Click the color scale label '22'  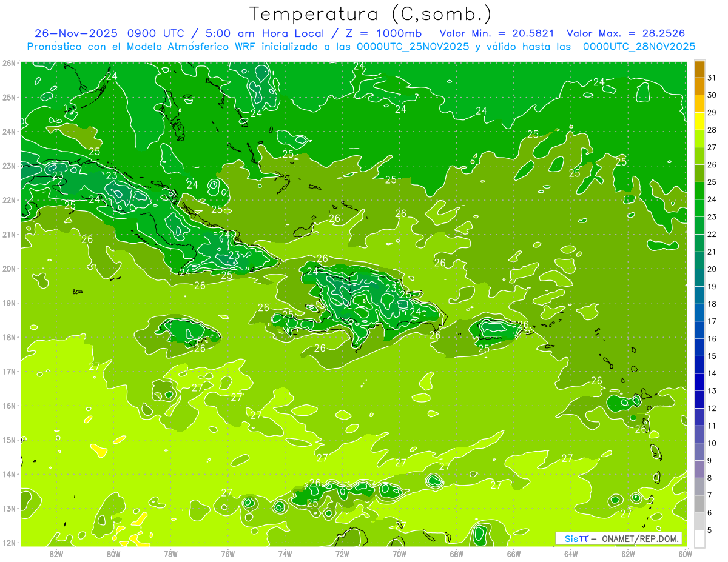click(712, 235)
